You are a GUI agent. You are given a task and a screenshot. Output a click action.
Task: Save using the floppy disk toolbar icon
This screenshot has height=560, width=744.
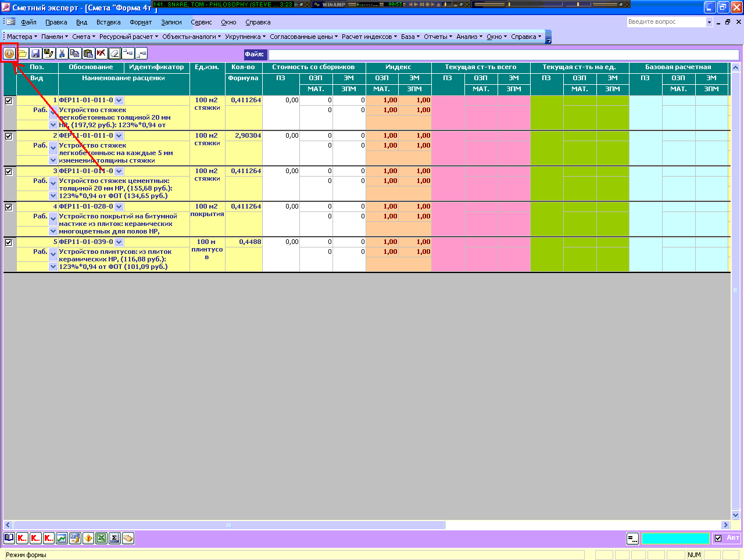35,53
